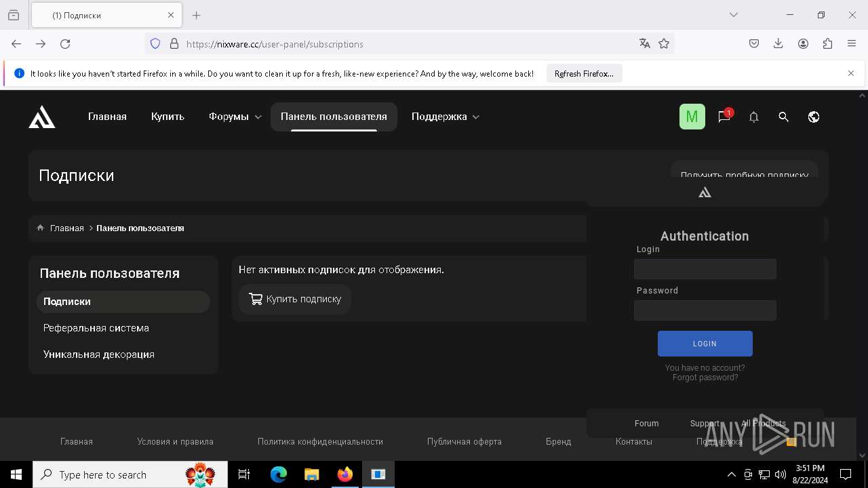868x488 pixels.
Task: Click the Refresh Firefox button
Action: 584,73
